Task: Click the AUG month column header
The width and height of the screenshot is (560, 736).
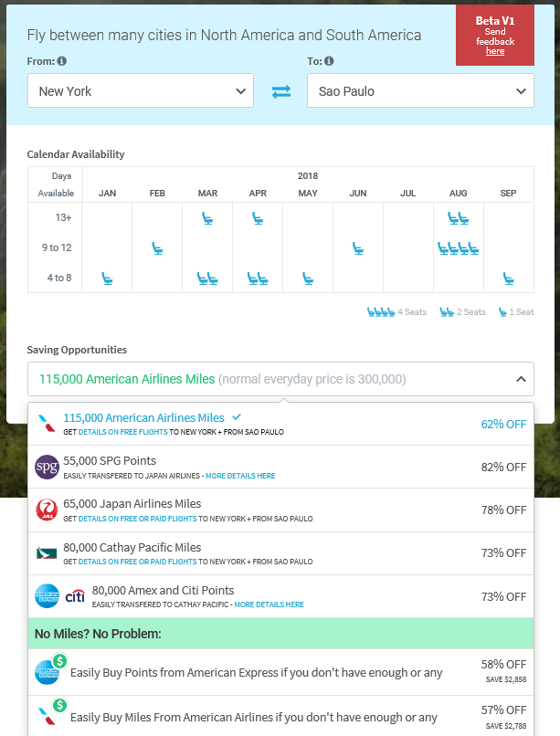Action: [458, 193]
